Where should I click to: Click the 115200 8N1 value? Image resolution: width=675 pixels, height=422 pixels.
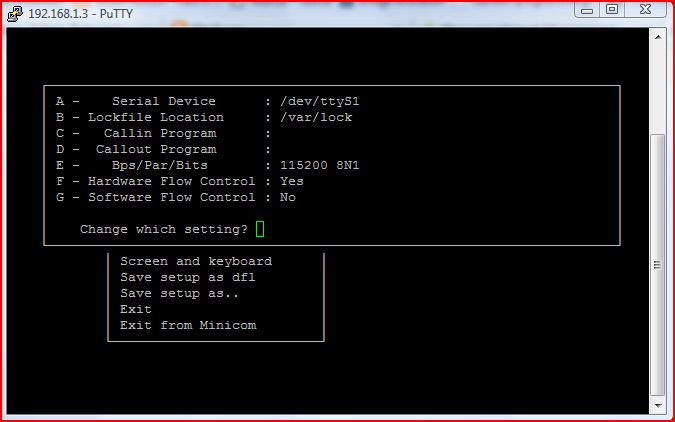pos(319,165)
